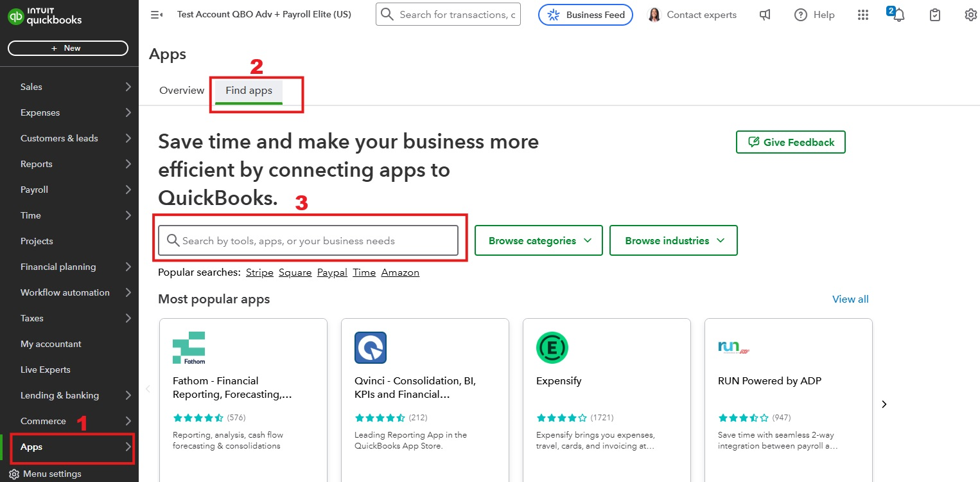Click the Paypal popular search link
Viewport: 980px width, 482px height.
click(x=332, y=272)
